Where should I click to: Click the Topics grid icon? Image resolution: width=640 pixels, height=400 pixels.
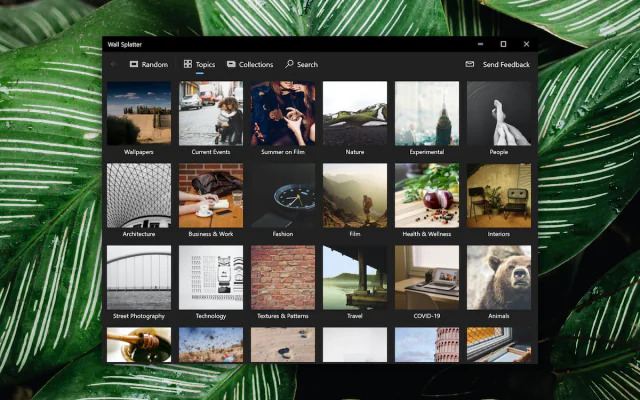[x=188, y=64]
